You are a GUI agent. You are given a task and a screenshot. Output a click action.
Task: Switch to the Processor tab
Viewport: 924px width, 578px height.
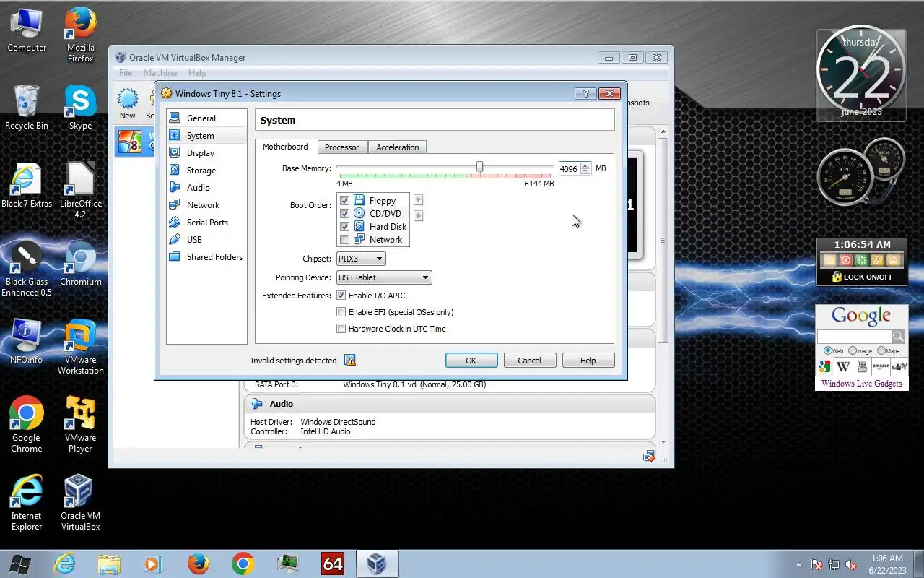point(341,147)
